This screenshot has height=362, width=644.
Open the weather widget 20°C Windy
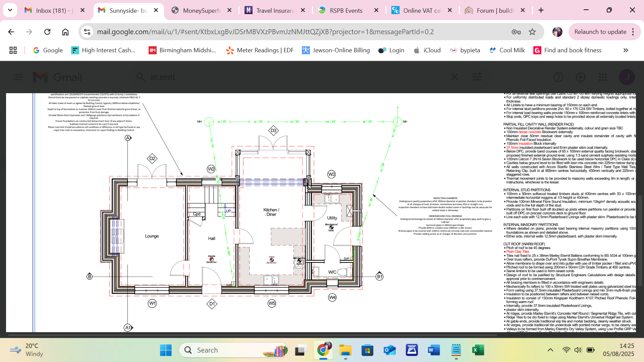[27, 350]
